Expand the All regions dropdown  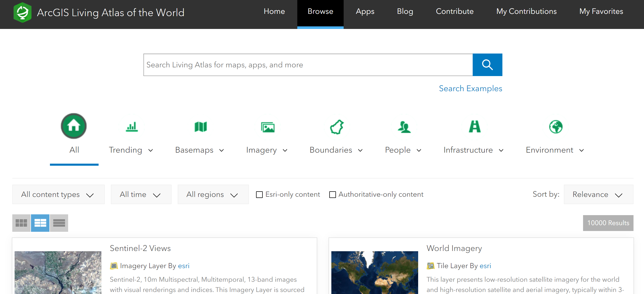click(x=213, y=195)
